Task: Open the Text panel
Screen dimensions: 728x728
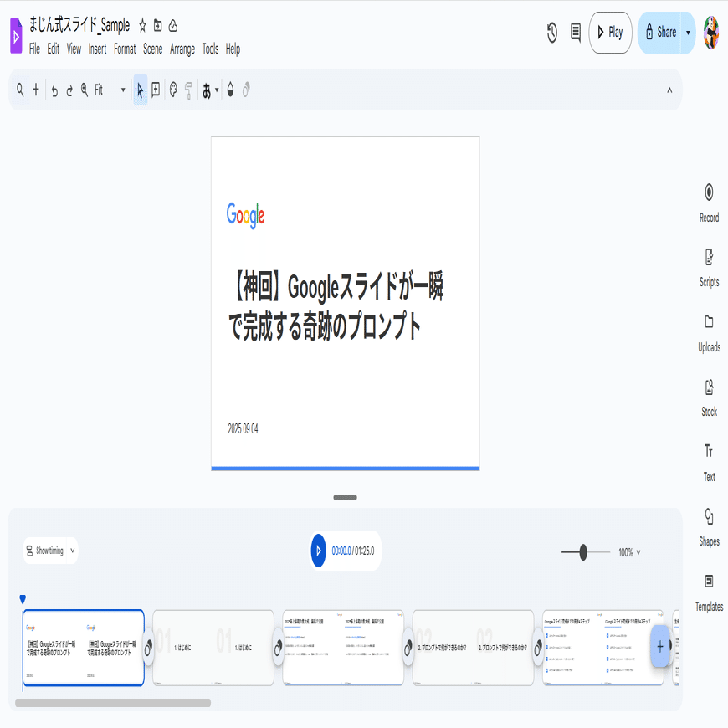Action: pos(709,463)
